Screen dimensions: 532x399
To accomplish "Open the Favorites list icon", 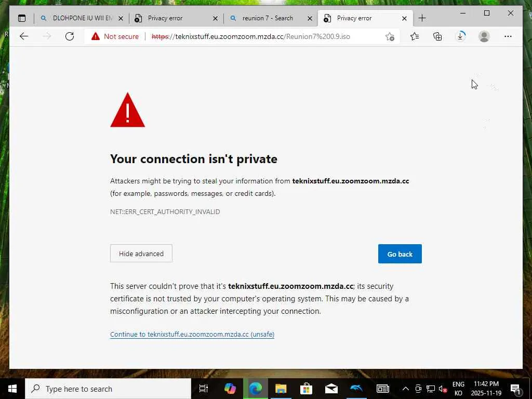I will point(414,36).
